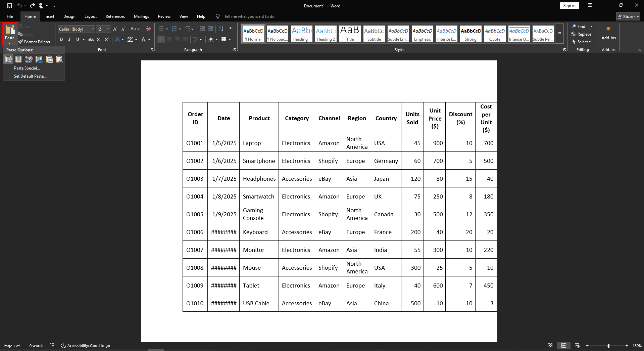
Task: Click the Find button
Action: 579,26
